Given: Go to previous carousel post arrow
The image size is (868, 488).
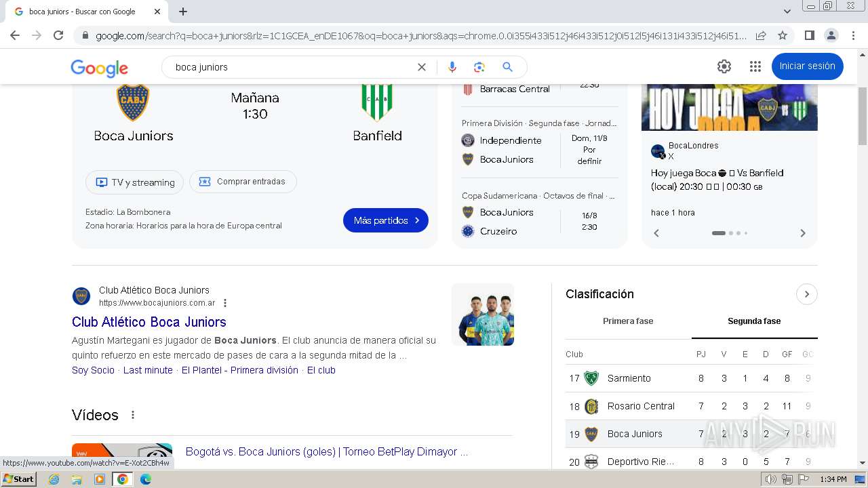Looking at the screenshot, I should (656, 233).
